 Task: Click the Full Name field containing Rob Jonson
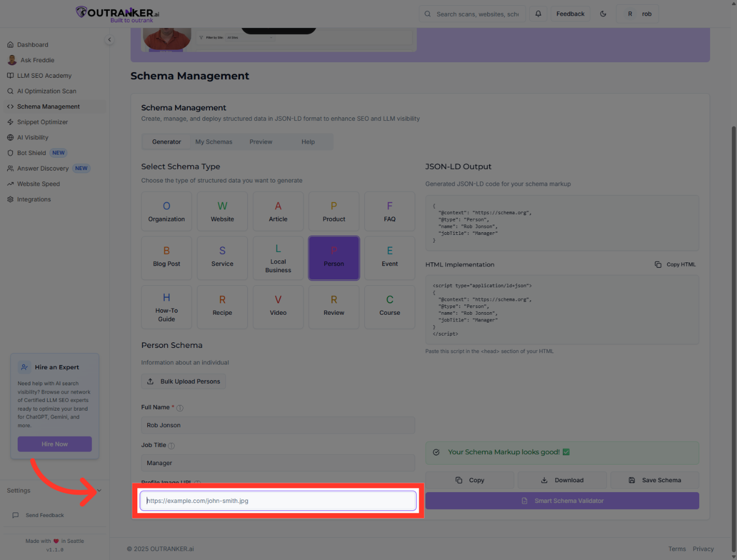click(278, 425)
